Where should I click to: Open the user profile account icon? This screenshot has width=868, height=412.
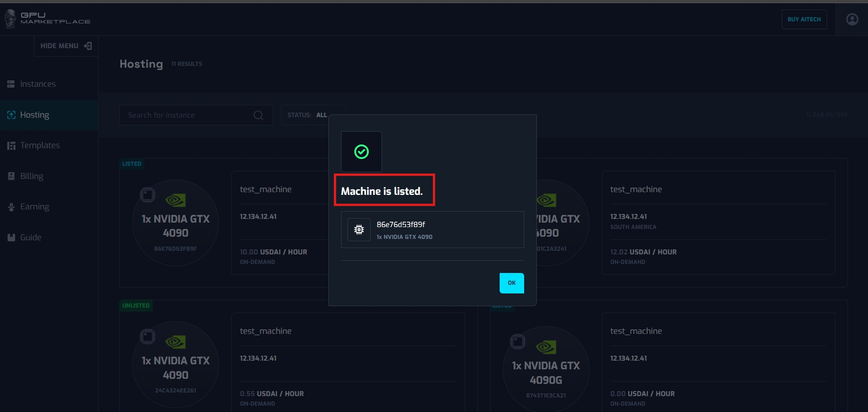point(852,20)
